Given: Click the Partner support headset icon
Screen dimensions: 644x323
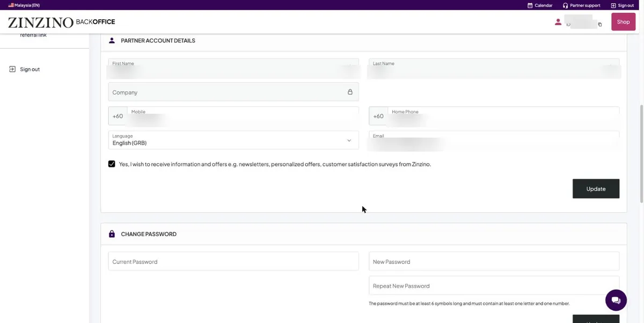Looking at the screenshot, I should click(565, 5).
